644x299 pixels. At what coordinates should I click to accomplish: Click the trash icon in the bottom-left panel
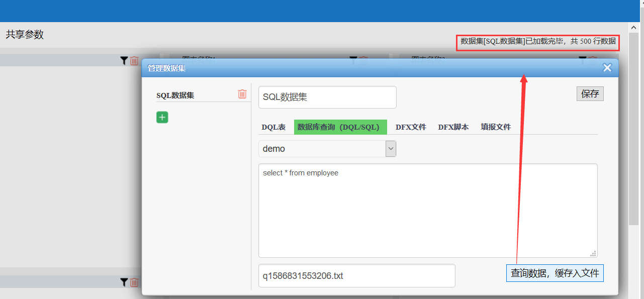(134, 282)
